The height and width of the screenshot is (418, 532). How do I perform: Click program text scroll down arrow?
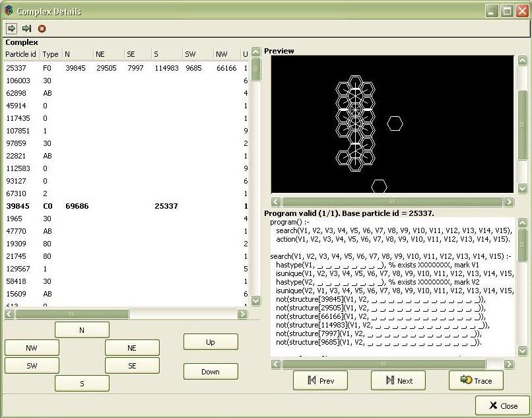523,351
